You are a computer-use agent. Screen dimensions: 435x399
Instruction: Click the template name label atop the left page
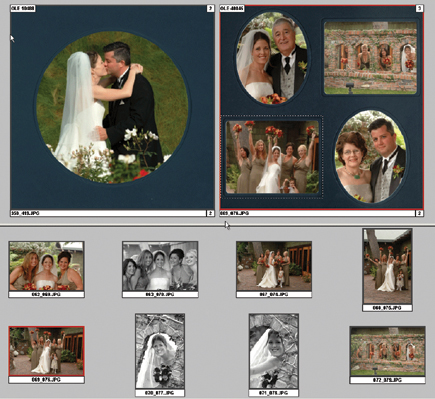point(23,9)
